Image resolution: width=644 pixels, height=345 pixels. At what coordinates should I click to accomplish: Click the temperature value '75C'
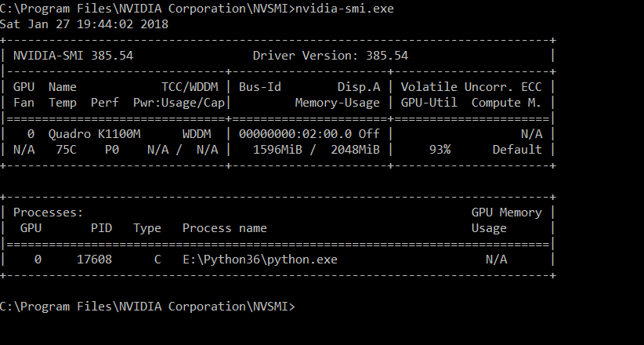(66, 149)
